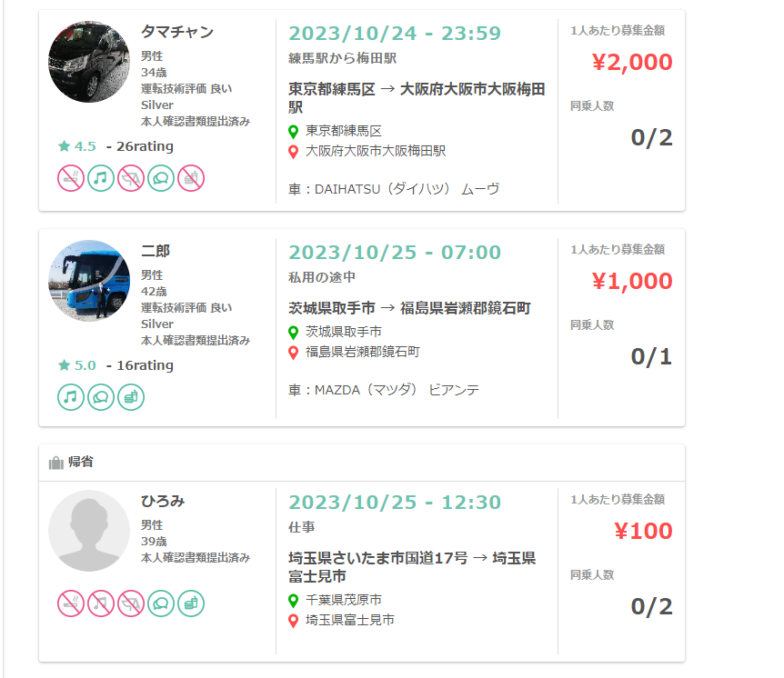Open タマチャン's black car profile photo
This screenshot has height=678, width=784.
[89, 62]
